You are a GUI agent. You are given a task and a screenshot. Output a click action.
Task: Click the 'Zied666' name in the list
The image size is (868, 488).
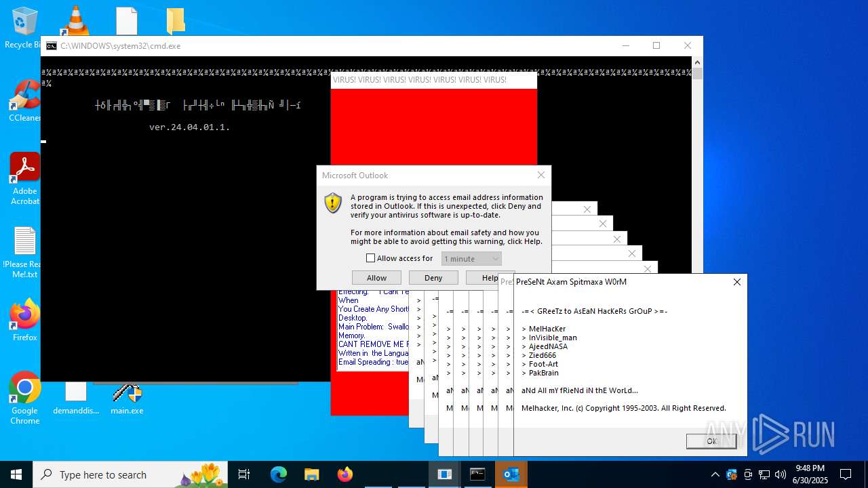[542, 355]
